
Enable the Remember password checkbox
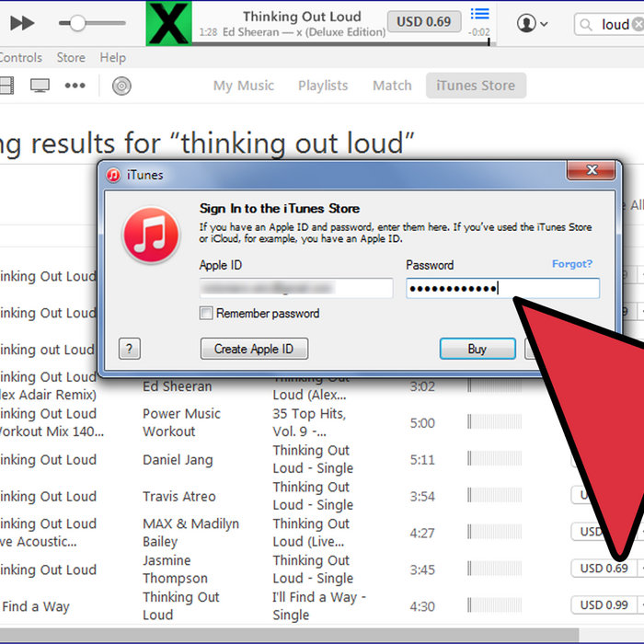pos(206,313)
